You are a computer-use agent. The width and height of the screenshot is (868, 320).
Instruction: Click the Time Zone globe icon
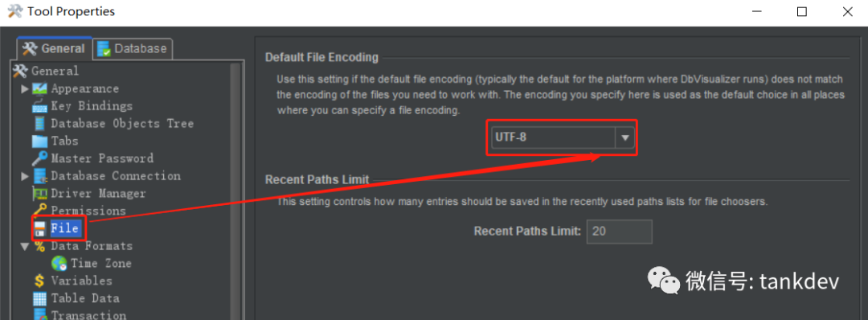click(x=59, y=264)
